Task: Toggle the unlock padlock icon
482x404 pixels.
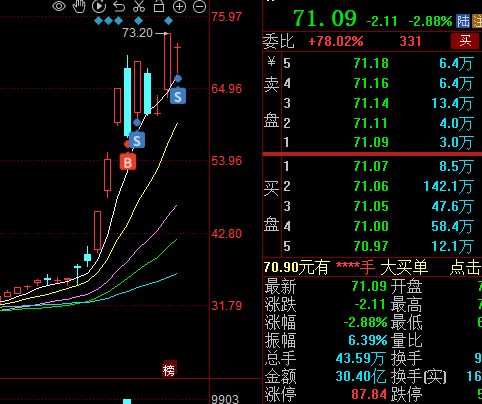Action: [x=159, y=6]
